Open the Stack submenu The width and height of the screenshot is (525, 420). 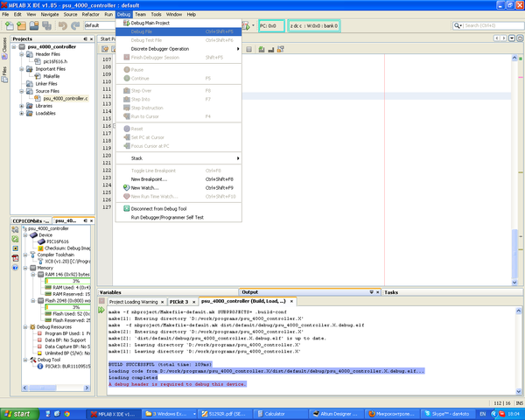[178, 158]
